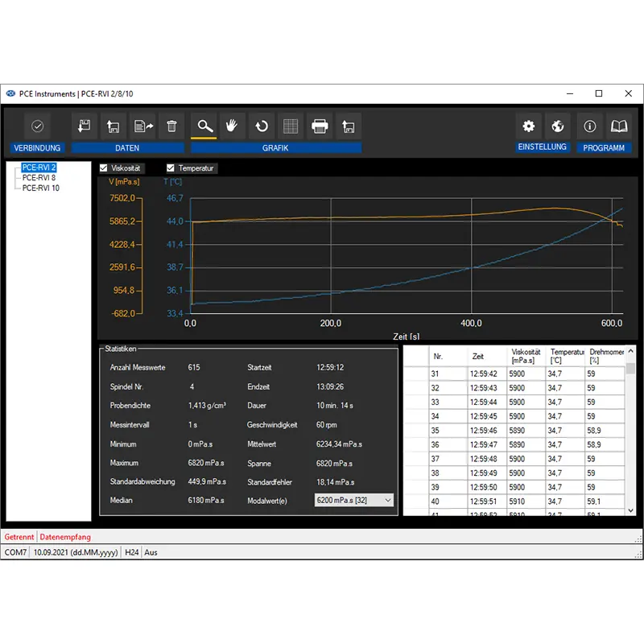Click the printer icon to print graph
Screen dimensions: 644x644
(x=320, y=126)
